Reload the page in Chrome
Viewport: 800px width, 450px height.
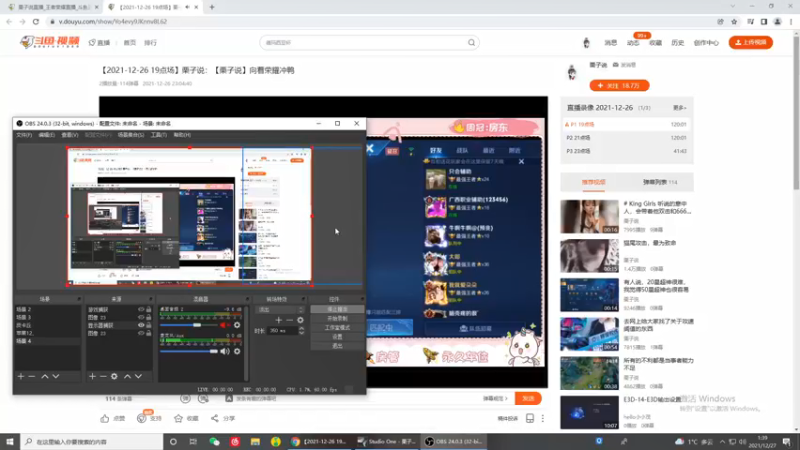36,21
